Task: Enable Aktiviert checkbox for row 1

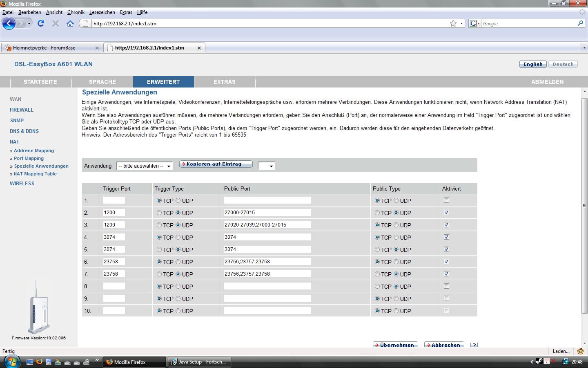Action: [446, 200]
